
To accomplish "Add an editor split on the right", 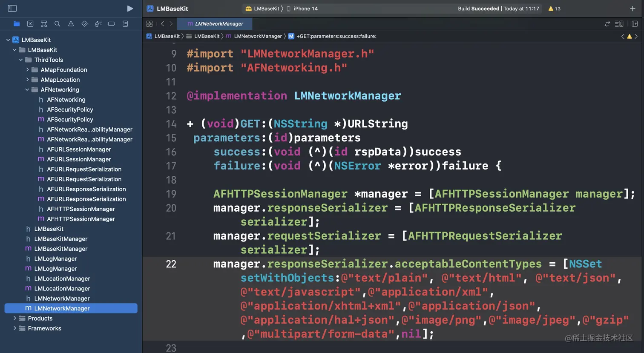I will coord(635,24).
